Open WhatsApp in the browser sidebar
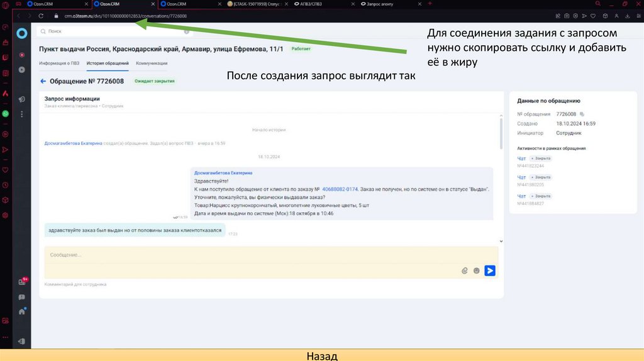This screenshot has height=361, width=644. coord(5,114)
